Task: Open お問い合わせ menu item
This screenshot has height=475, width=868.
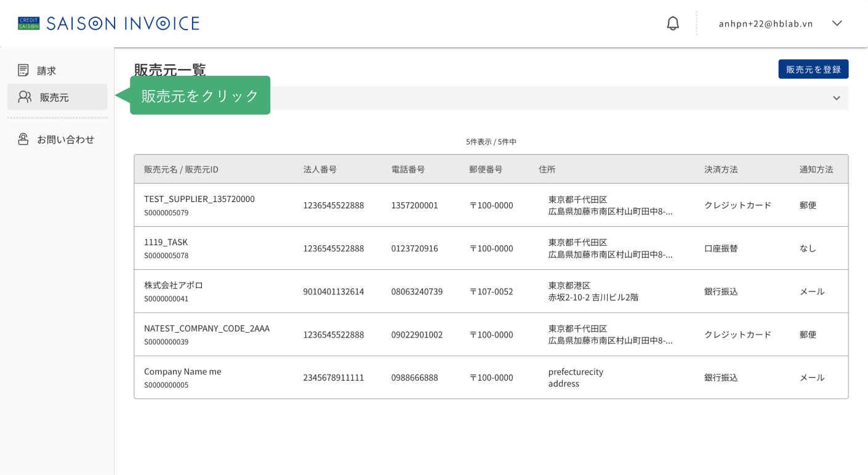Action: (x=57, y=139)
